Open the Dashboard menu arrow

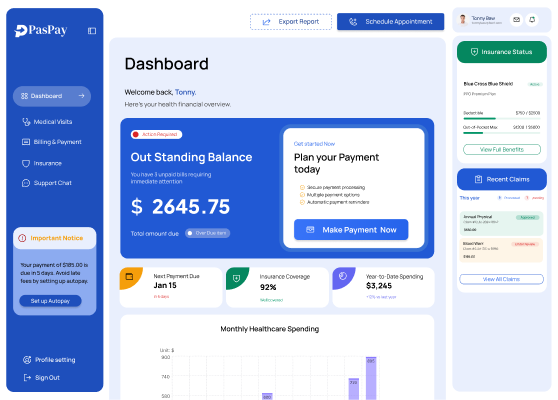point(81,96)
